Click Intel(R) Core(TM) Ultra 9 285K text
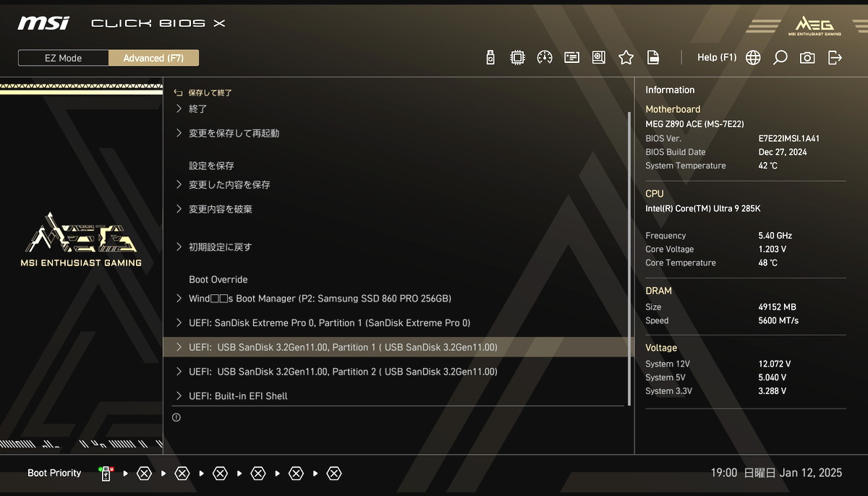The image size is (868, 496). tap(703, 209)
